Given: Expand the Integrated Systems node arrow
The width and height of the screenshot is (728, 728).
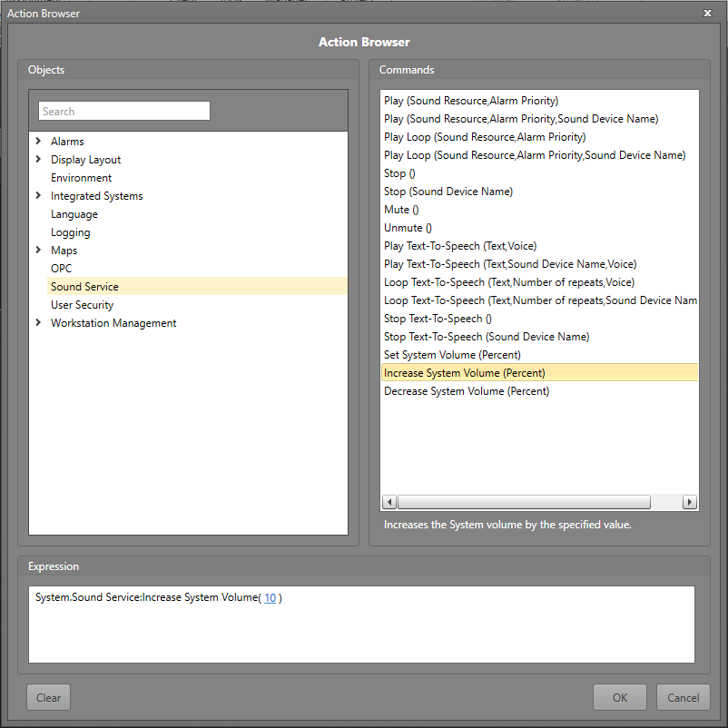Looking at the screenshot, I should (x=38, y=196).
